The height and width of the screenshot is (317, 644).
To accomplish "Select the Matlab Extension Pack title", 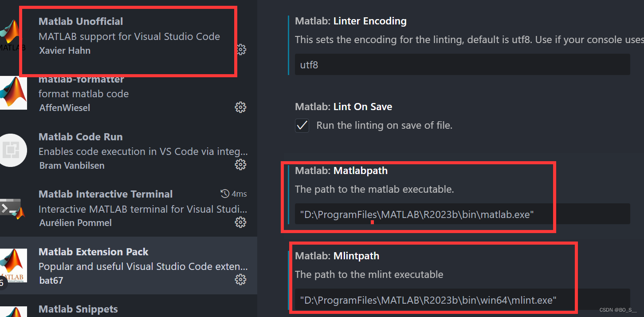I will click(93, 252).
